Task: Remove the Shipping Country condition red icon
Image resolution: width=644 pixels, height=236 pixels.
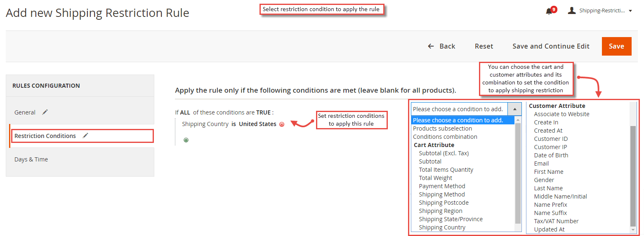Action: [282, 124]
